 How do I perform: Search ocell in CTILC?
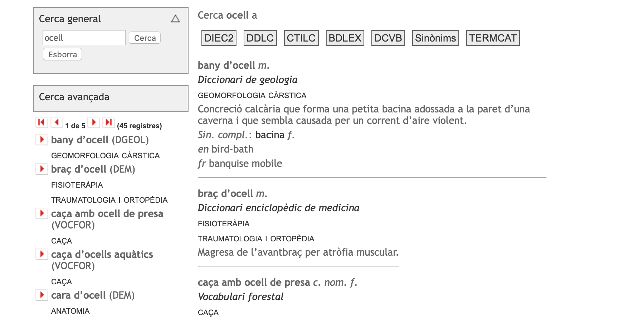coord(301,38)
